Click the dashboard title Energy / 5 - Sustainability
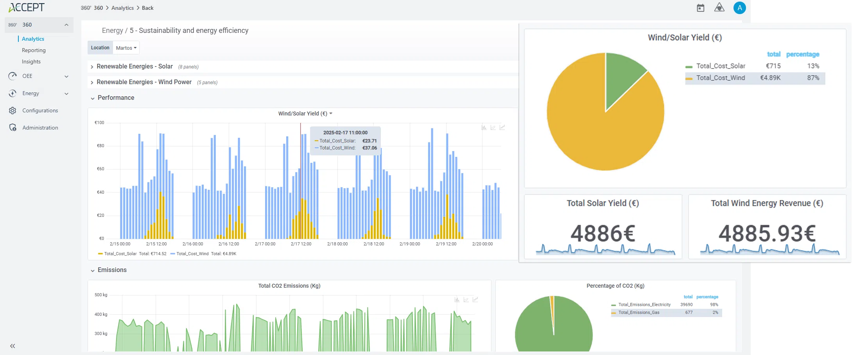Viewport: 868px width, 355px height. tap(175, 31)
